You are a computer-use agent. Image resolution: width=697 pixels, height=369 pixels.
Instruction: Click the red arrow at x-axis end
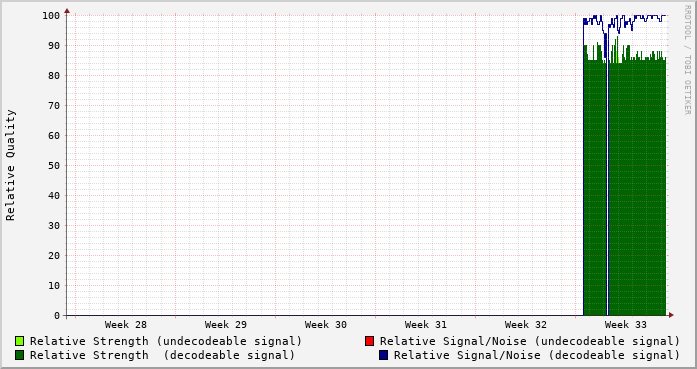coord(671,315)
